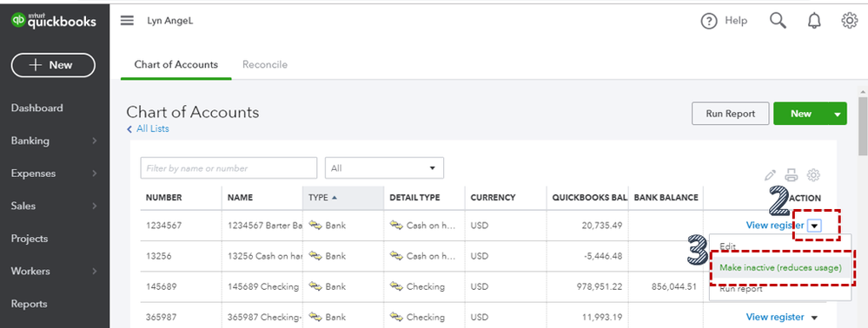Click the pencil batch edit icon

(770, 175)
